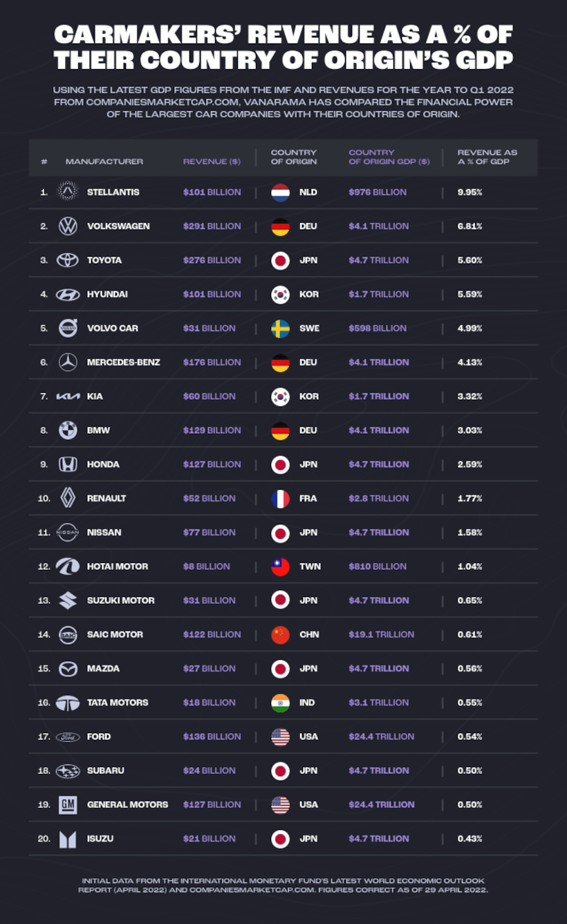This screenshot has width=567, height=924.
Task: Click the Revenue ($) column header
Action: tap(212, 161)
